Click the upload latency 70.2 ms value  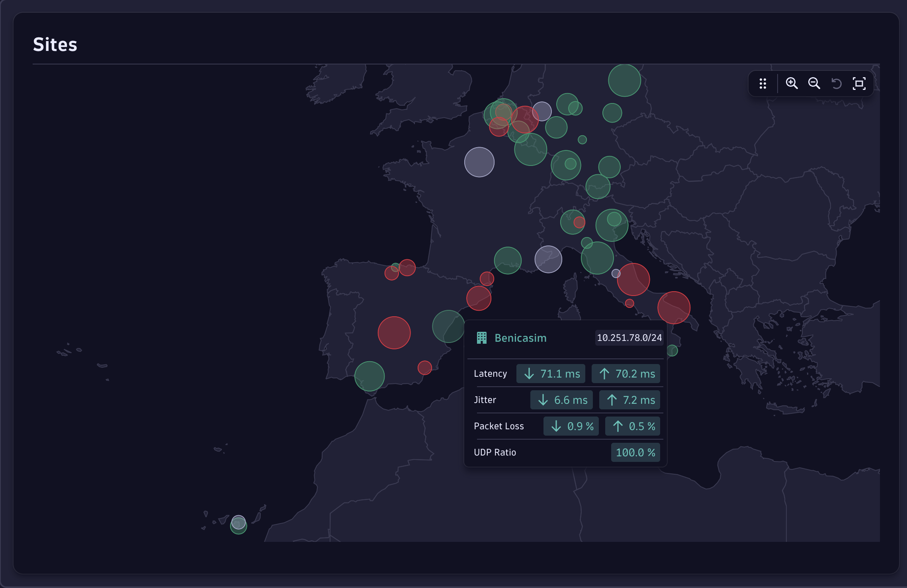tap(626, 374)
